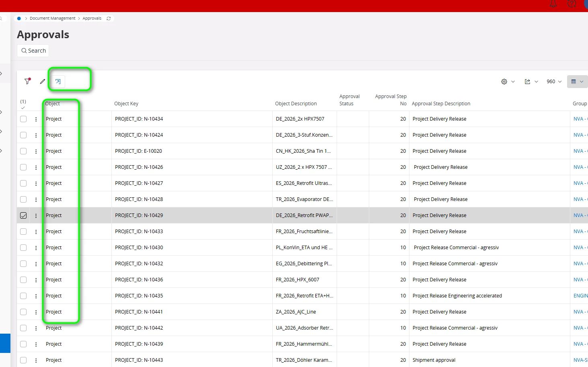Viewport: 588px width, 367px height.
Task: Tick checkbox for row N-10433
Action: [23, 232]
